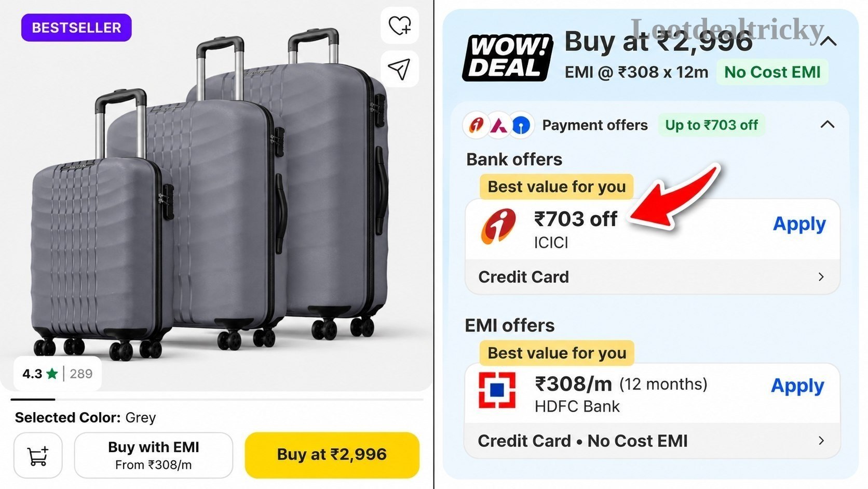Image resolution: width=868 pixels, height=489 pixels.
Task: Apply the ₹703 off ICICI offer
Action: click(x=799, y=224)
